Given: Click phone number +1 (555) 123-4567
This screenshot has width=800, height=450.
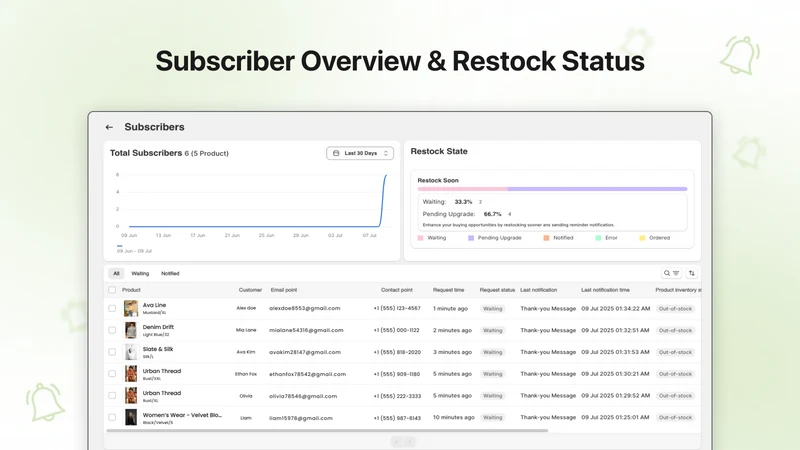Looking at the screenshot, I should [x=397, y=308].
